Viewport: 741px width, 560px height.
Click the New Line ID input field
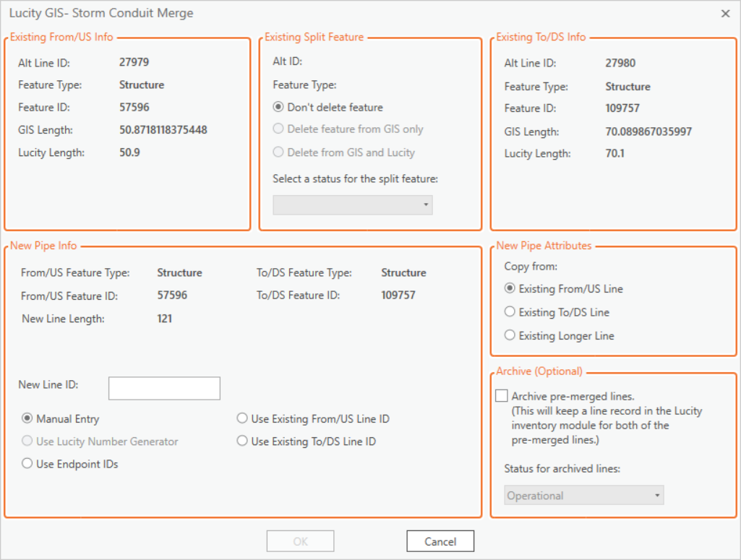(164, 388)
